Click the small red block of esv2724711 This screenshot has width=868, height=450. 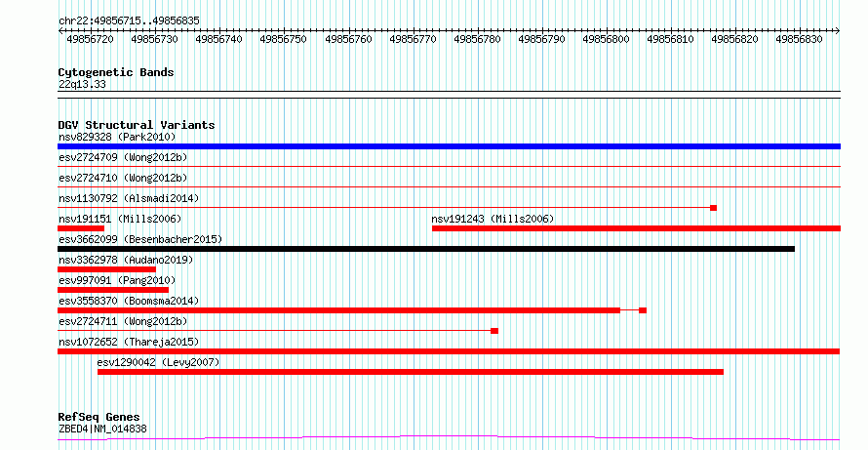494,331
